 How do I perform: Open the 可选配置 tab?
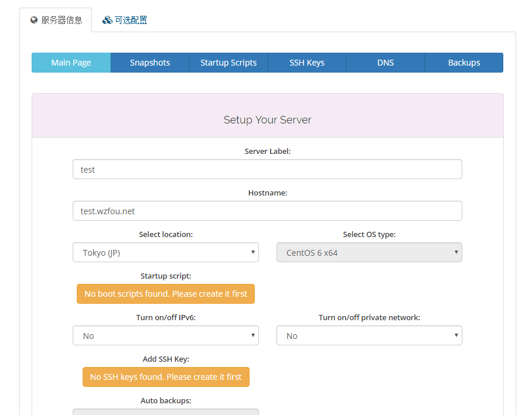coord(125,20)
